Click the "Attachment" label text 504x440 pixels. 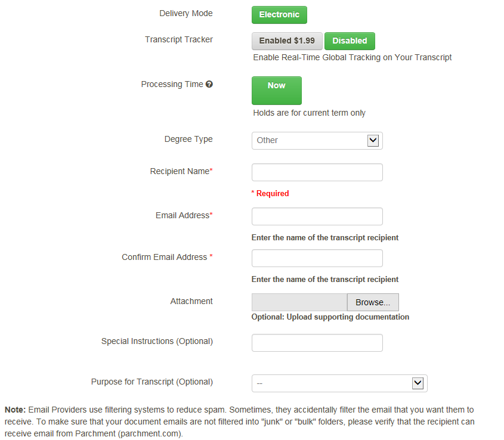click(191, 301)
